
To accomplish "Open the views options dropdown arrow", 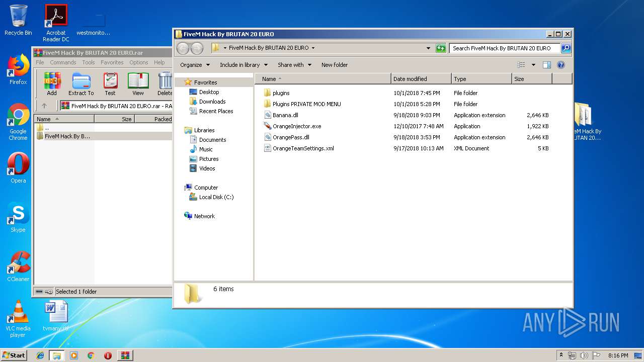I will pos(533,65).
